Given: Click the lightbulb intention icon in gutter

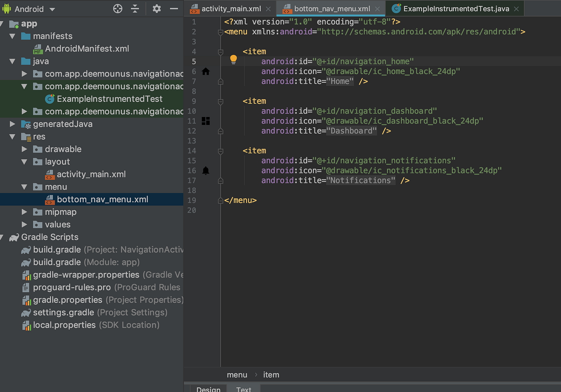Looking at the screenshot, I should tap(234, 59).
